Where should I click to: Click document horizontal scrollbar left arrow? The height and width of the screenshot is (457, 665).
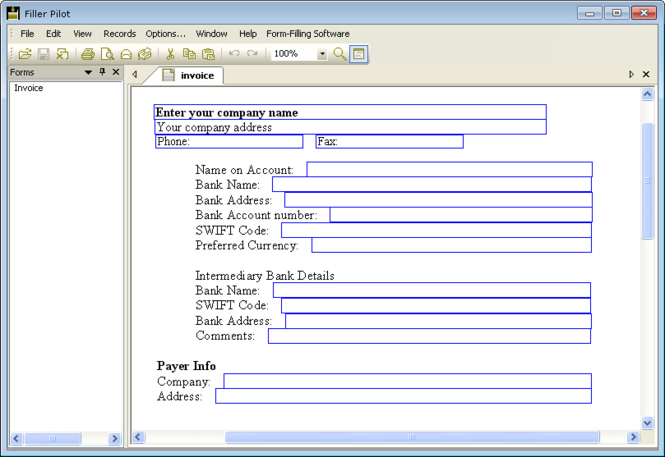click(x=138, y=437)
